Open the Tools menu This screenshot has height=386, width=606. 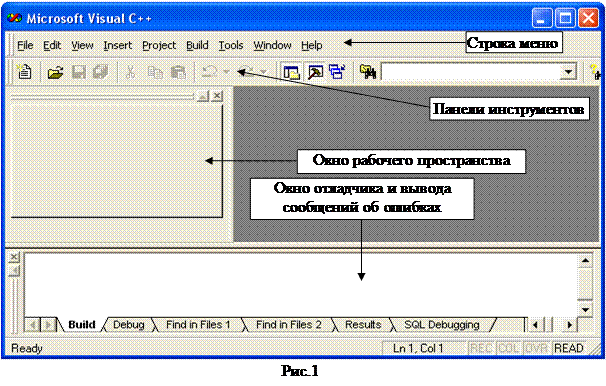click(x=231, y=46)
